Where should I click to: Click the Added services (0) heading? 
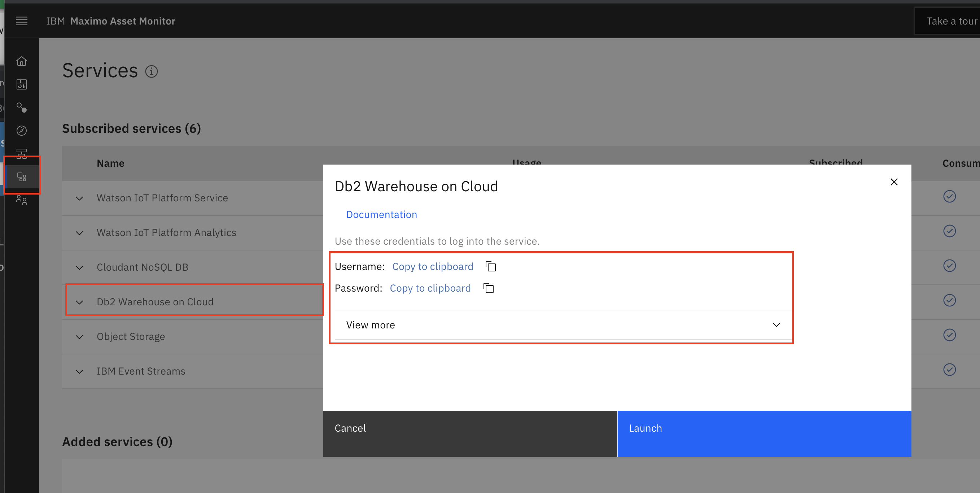click(x=117, y=442)
